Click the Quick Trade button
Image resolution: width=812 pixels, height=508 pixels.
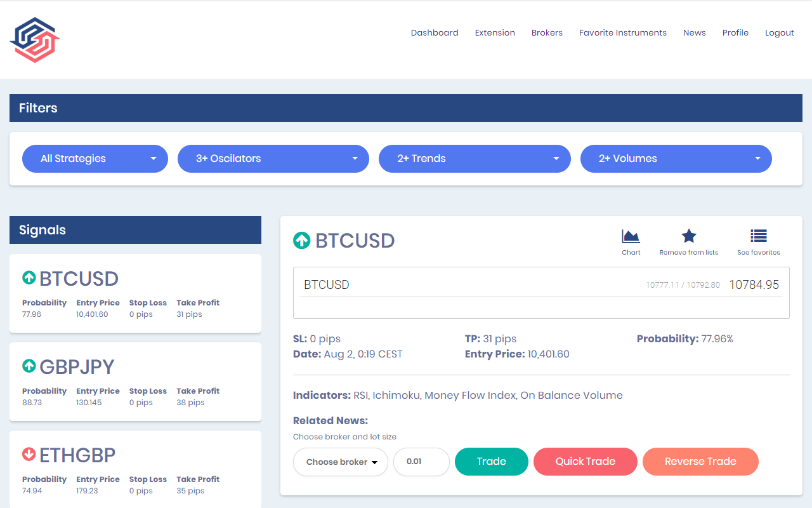(x=586, y=462)
